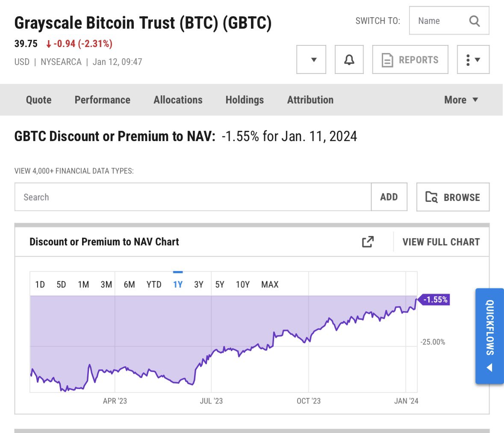Open the Reports document button

[410, 59]
